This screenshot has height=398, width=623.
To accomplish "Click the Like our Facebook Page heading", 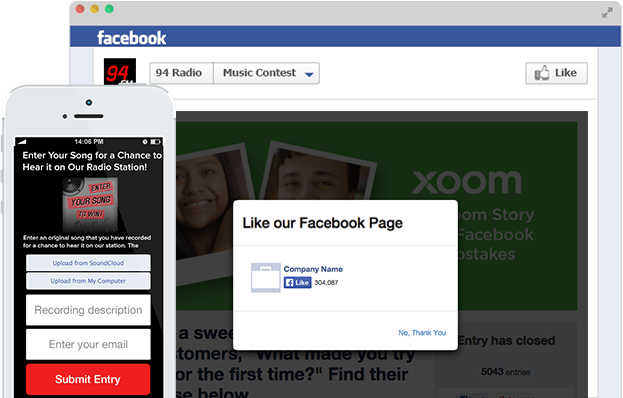I will tap(323, 223).
